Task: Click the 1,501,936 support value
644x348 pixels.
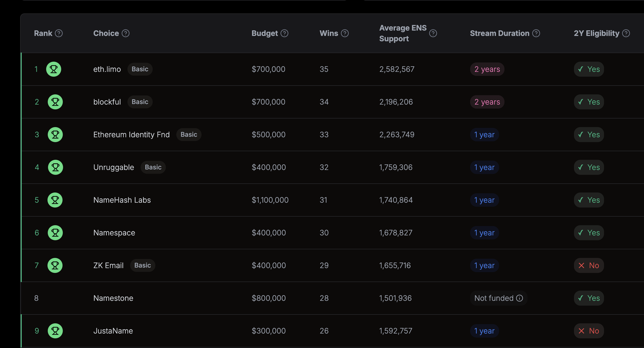Action: 396,298
